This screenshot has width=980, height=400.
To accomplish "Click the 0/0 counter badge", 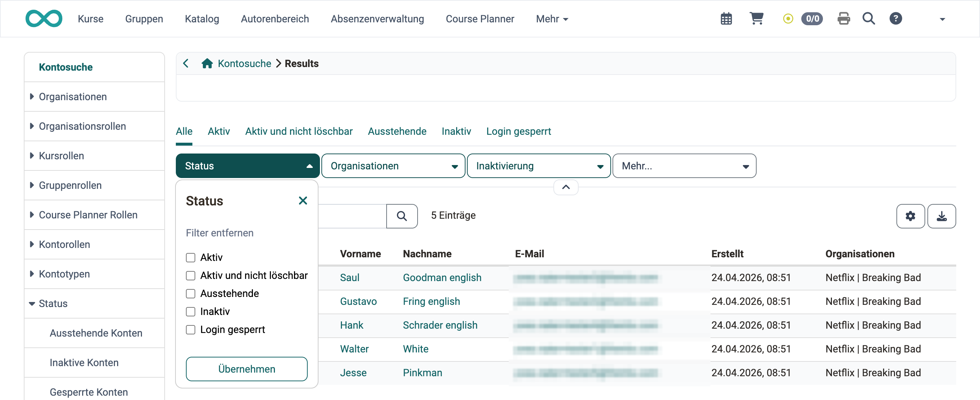I will [x=812, y=19].
